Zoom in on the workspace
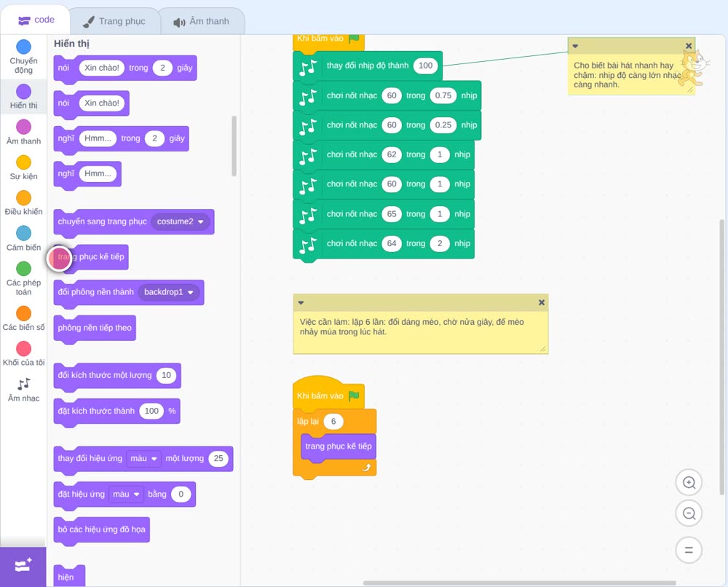This screenshot has height=587, width=728. [x=689, y=483]
